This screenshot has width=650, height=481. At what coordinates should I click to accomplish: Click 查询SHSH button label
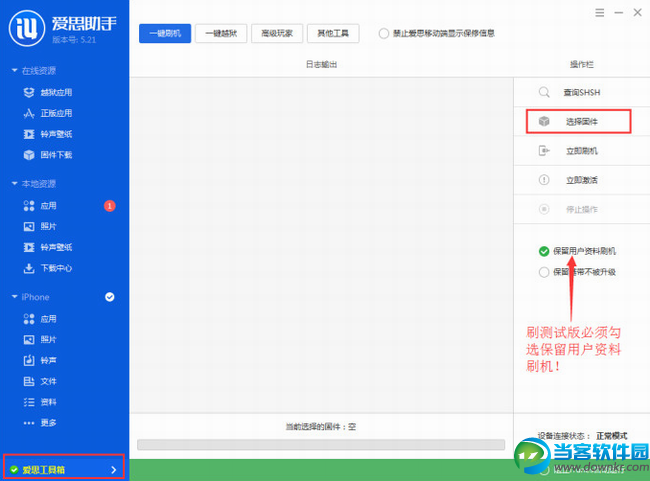click(582, 92)
